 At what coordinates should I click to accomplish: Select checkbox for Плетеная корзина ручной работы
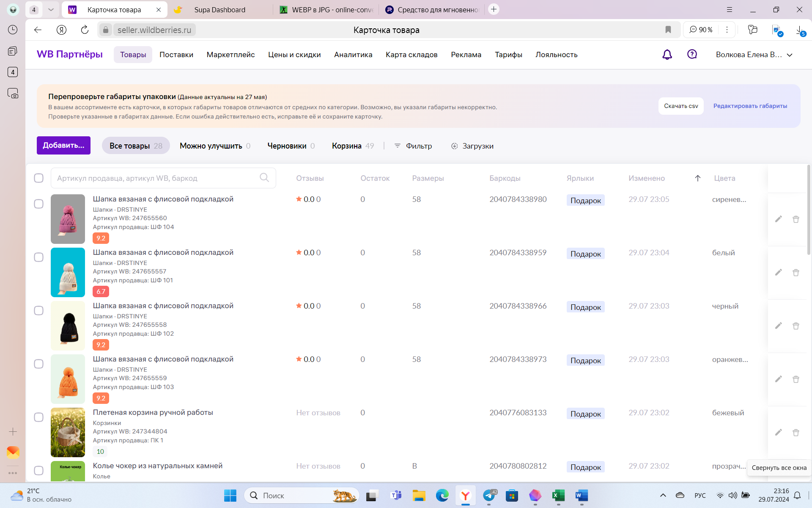pyautogui.click(x=38, y=417)
